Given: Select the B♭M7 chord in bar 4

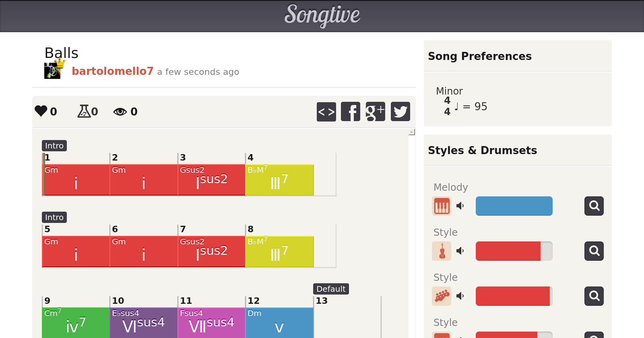Looking at the screenshot, I should tap(279, 180).
